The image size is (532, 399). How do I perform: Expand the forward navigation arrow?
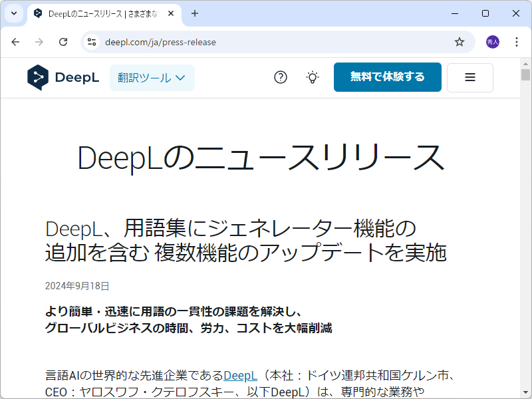(x=38, y=41)
